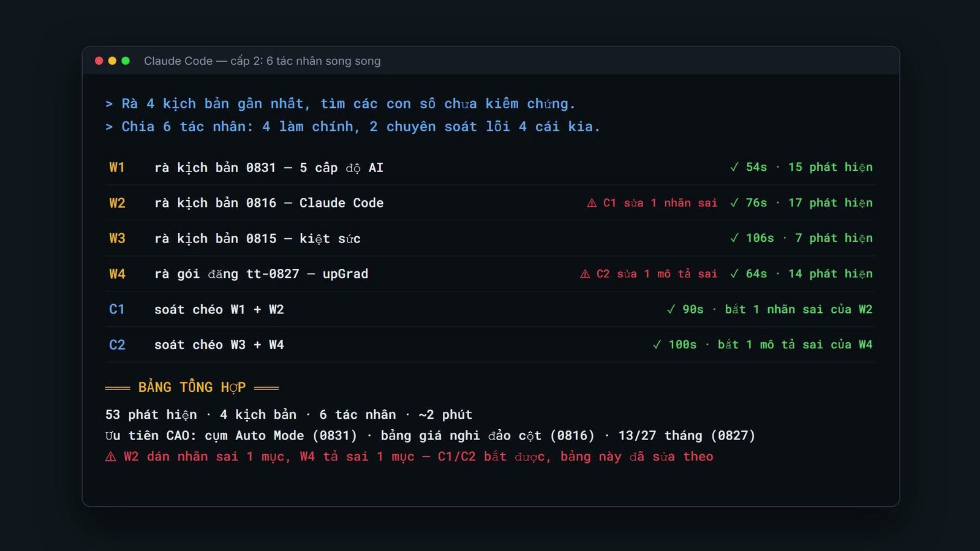Click the 'BẢNG TỔNG HỢP' heading

pyautogui.click(x=192, y=387)
